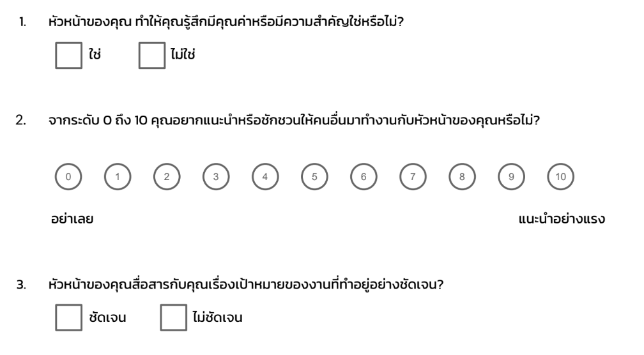Check the ใช่ checkbox in question 1
Screen dimensions: 644x355
click(68, 56)
